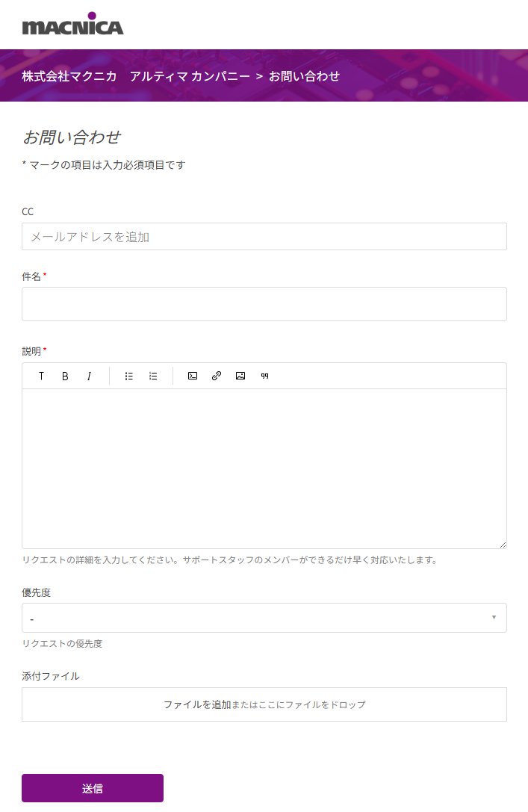Open the text style (T) option
Viewport: 528px width, 812px height.
(41, 376)
